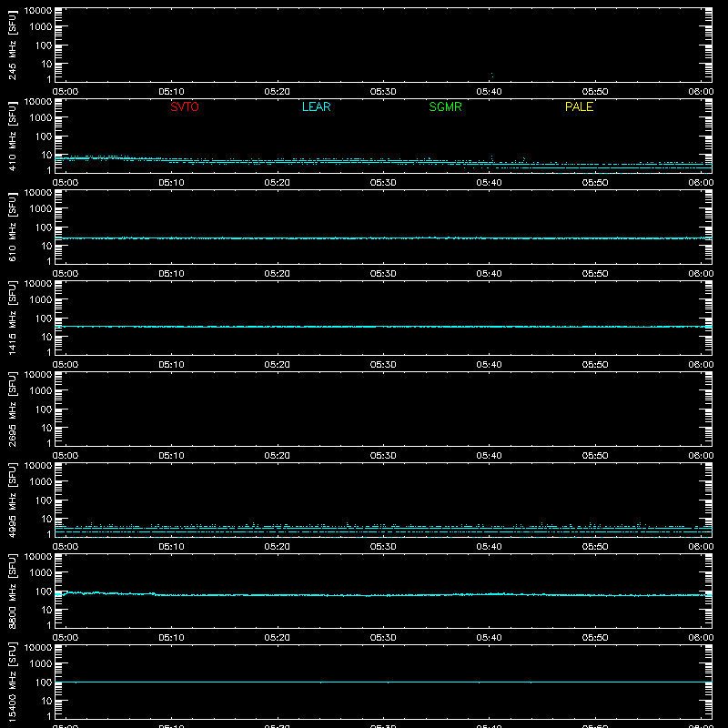Click the flat cyan trace in 15400 MHz panel
Image resolution: width=728 pixels, height=728 pixels.
click(383, 682)
